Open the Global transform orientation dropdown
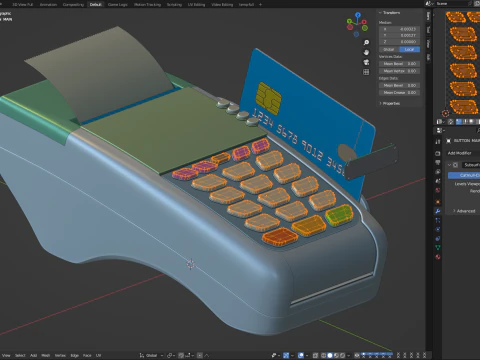 (x=152, y=355)
